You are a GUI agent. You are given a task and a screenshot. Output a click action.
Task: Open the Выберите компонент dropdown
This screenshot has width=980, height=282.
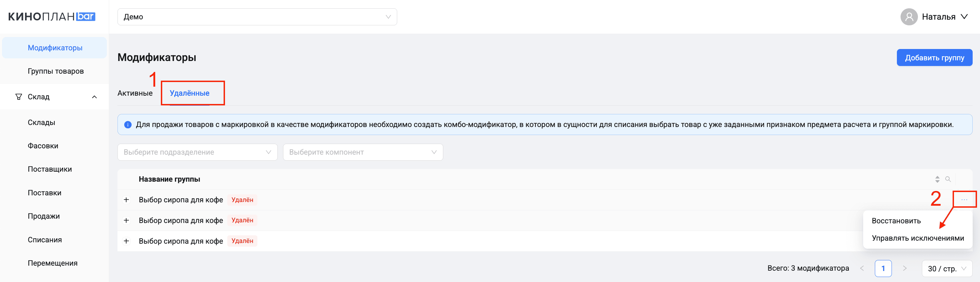(362, 152)
